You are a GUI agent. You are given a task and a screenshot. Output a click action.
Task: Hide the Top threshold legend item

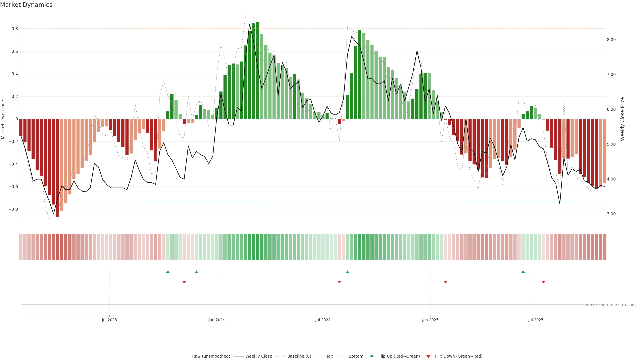(x=330, y=356)
